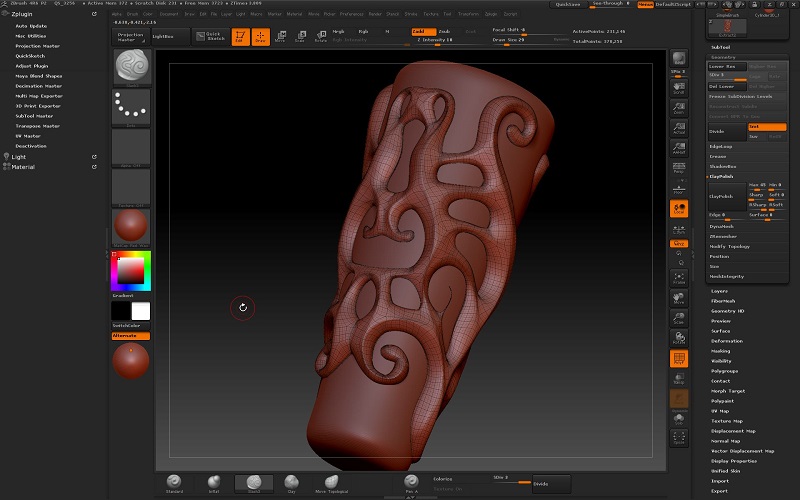Click the Lower Res button
Image resolution: width=800 pixels, height=500 pixels.
[x=727, y=66]
